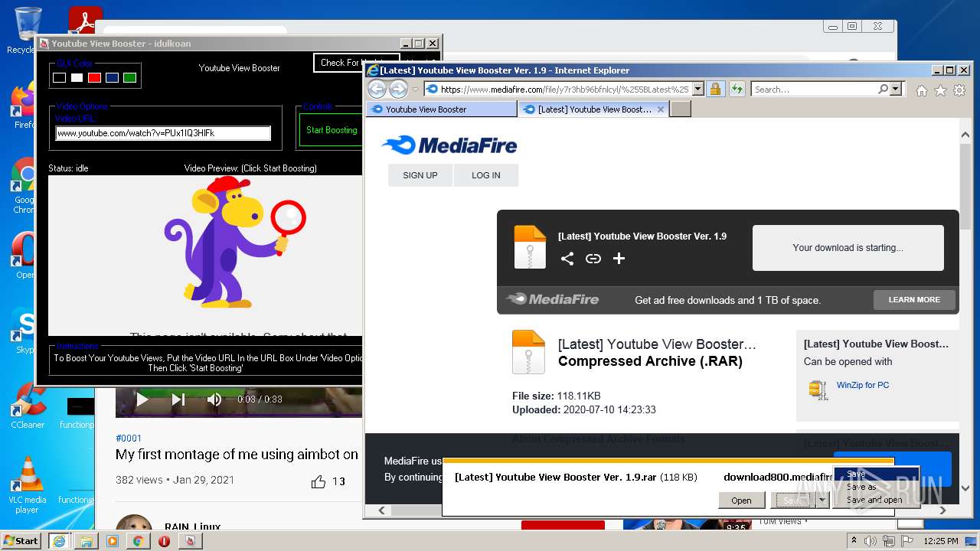Open media player icon in taskbar
Image resolution: width=980 pixels, height=551 pixels.
click(x=113, y=541)
